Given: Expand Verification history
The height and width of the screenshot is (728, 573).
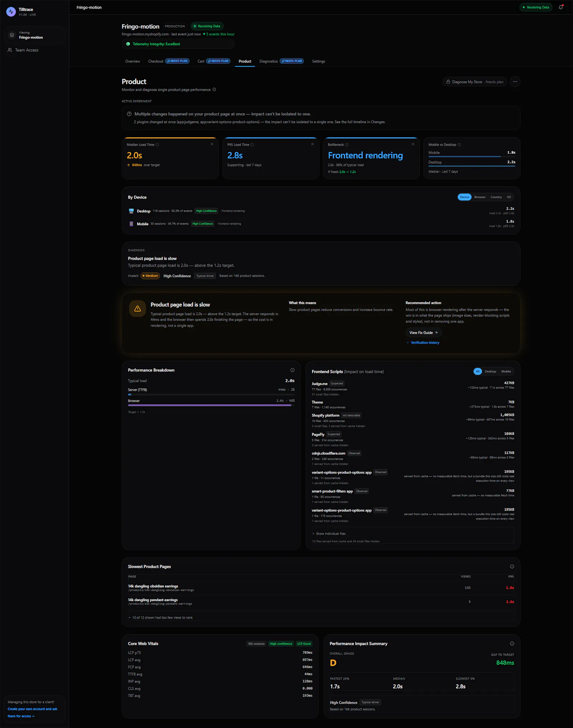Looking at the screenshot, I should tap(423, 343).
